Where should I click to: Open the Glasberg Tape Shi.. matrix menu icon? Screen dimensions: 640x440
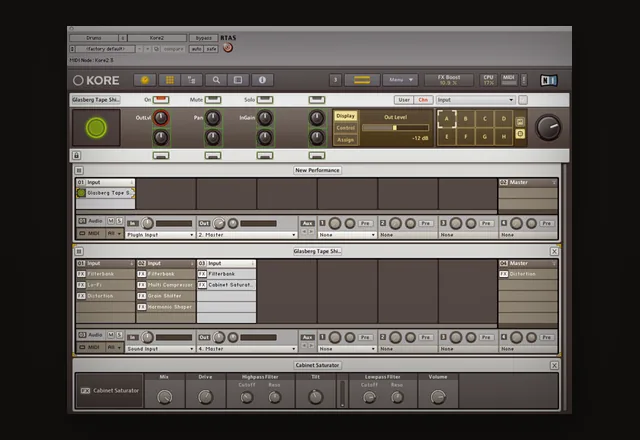pyautogui.click(x=79, y=251)
